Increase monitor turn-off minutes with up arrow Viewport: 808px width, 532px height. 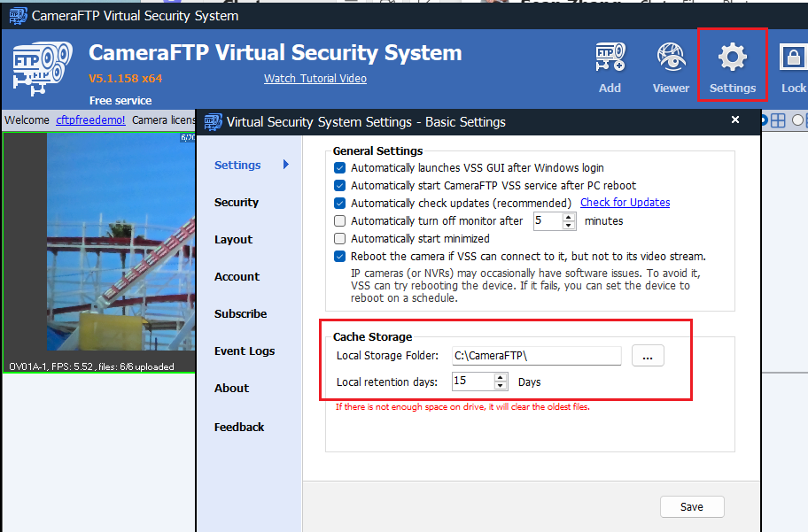click(569, 217)
